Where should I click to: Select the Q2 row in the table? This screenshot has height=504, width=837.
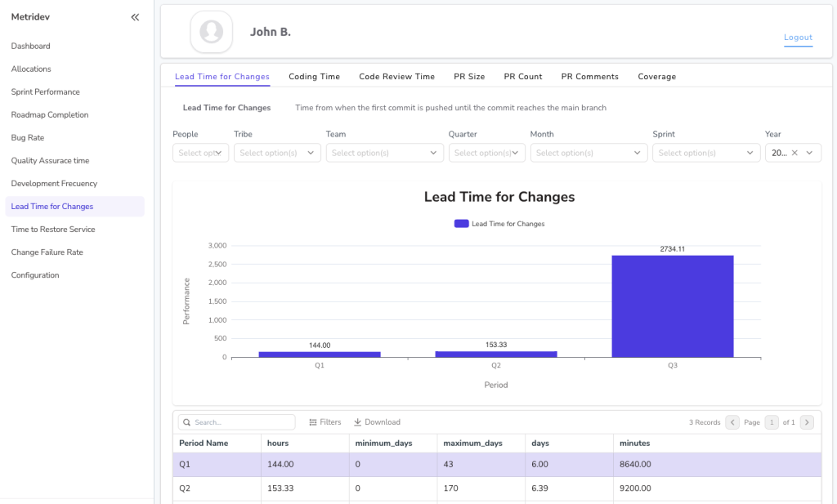(409, 488)
